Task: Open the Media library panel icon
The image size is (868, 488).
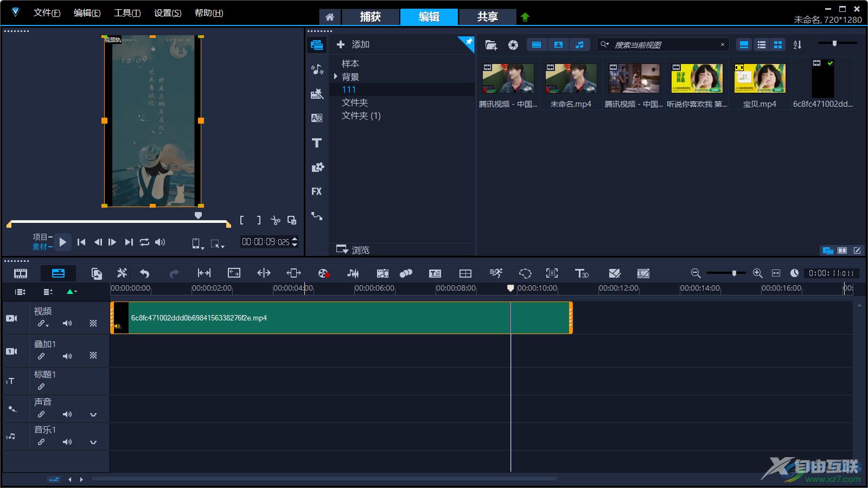Action: 317,45
